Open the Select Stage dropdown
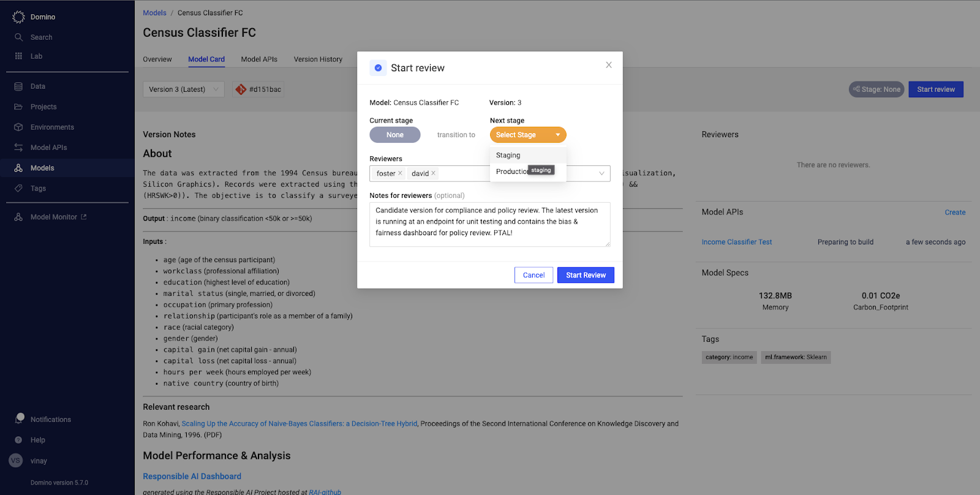 [528, 135]
